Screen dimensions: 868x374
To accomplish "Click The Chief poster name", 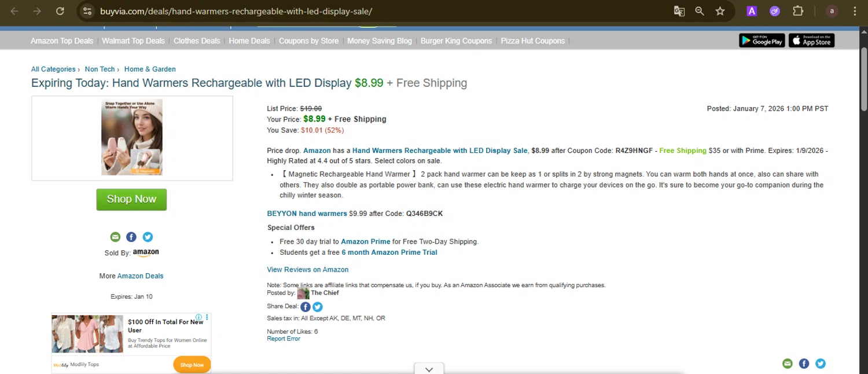I will [x=325, y=293].
